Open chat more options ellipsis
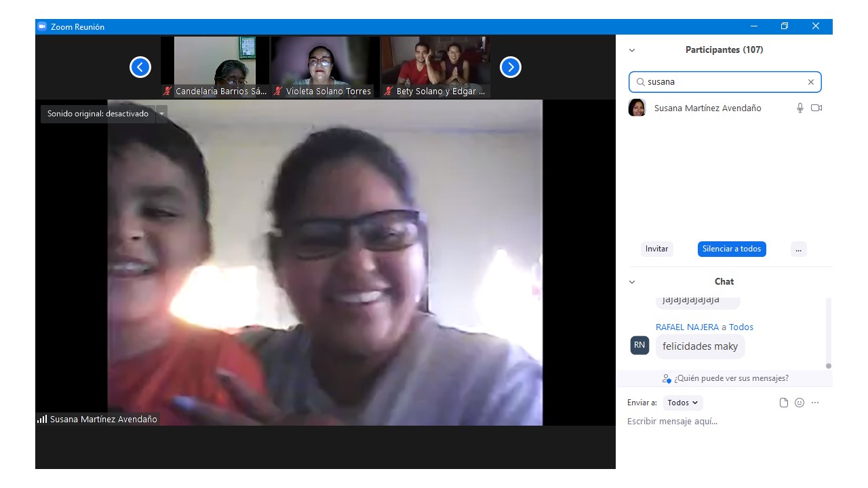This screenshot has width=868, height=488. click(x=815, y=403)
